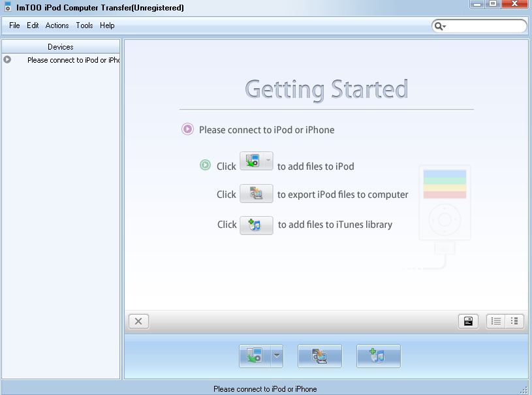Click bottom toolbar add files to iPod button

coord(255,356)
